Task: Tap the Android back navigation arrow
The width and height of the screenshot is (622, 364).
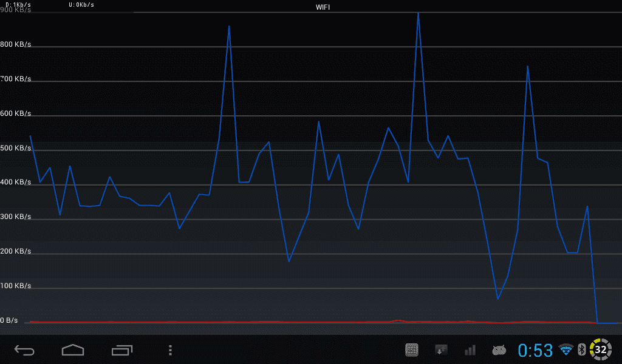Action: [24, 350]
